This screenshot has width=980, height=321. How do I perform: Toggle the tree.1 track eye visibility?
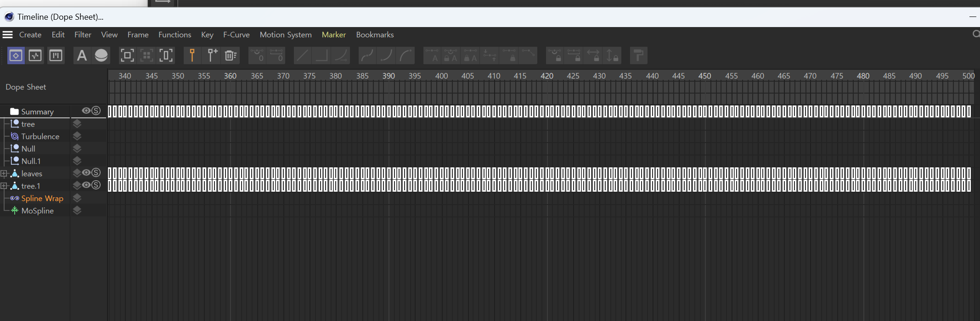click(x=86, y=185)
